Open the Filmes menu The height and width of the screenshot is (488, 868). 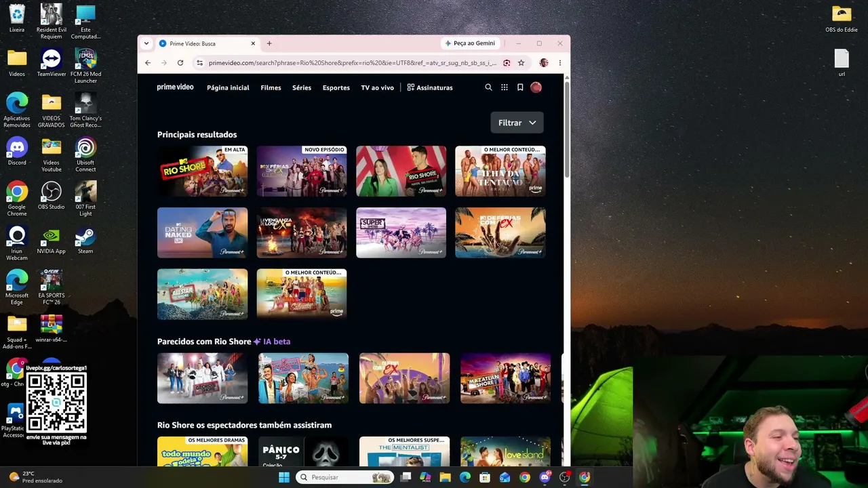pos(271,87)
